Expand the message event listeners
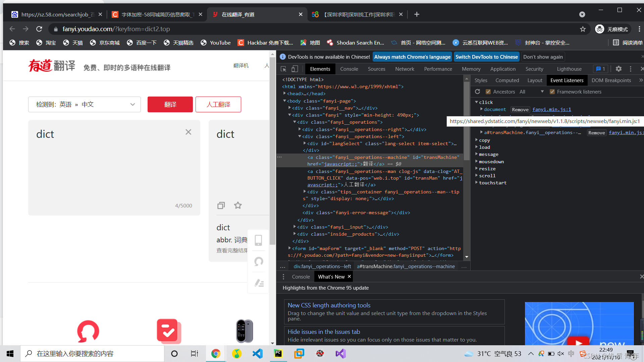 476,154
